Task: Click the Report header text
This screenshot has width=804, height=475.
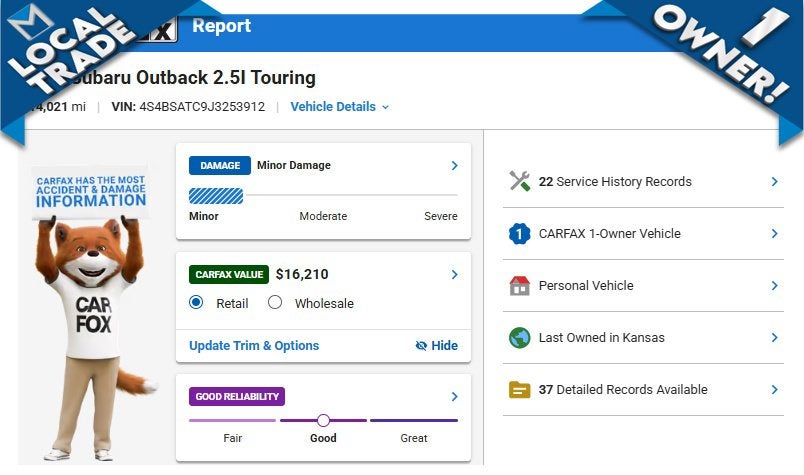Action: pyautogui.click(x=222, y=26)
